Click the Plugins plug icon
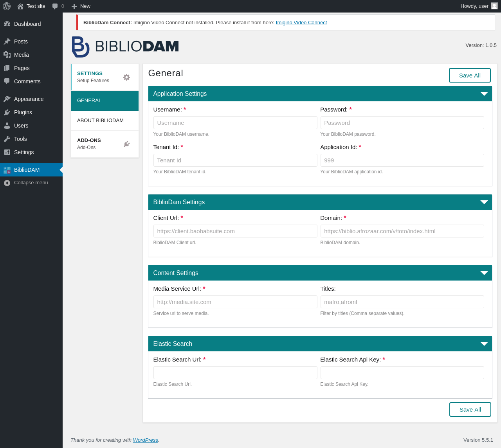Image resolution: width=501 pixels, height=448 pixels. point(7,112)
